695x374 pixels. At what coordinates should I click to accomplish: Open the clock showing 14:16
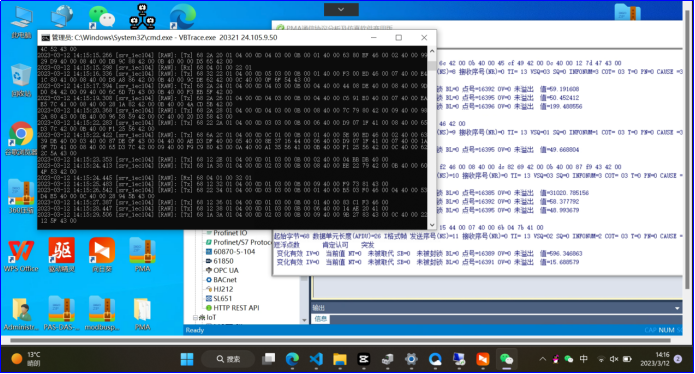pyautogui.click(x=655, y=359)
